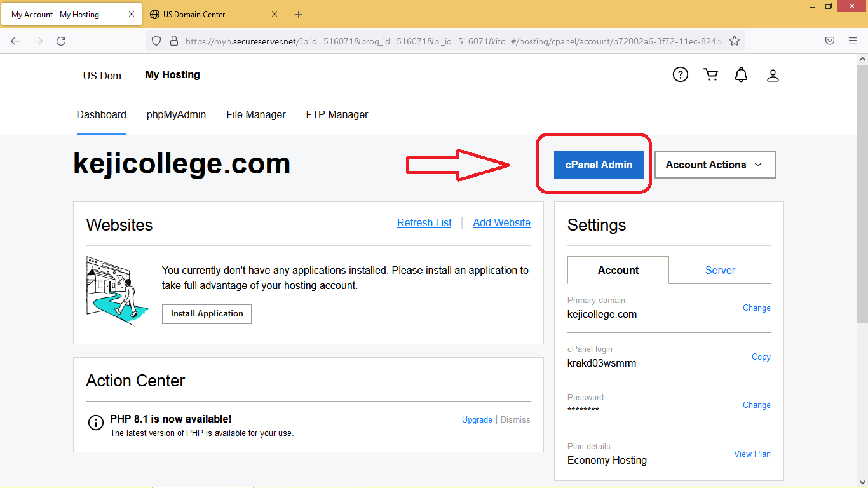Open the shopping cart icon
This screenshot has width=868, height=488.
[x=711, y=75]
